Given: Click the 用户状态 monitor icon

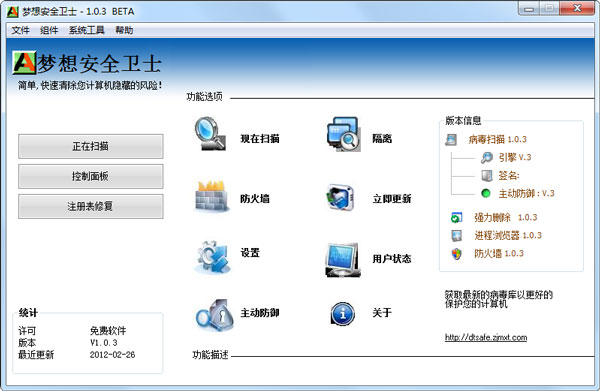Looking at the screenshot, I should point(342,260).
